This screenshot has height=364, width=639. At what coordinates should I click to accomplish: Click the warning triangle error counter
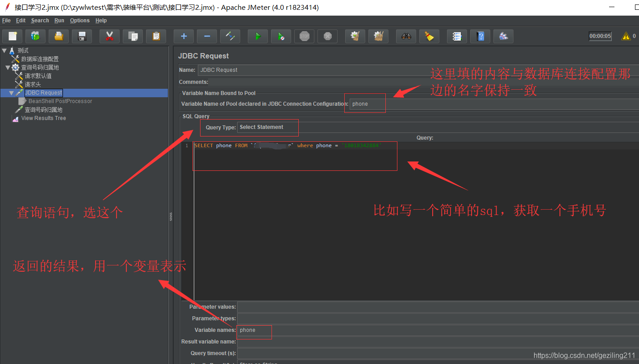(x=626, y=36)
